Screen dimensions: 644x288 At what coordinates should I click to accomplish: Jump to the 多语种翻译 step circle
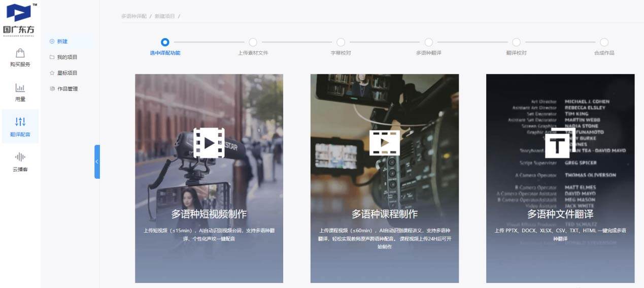[429, 42]
